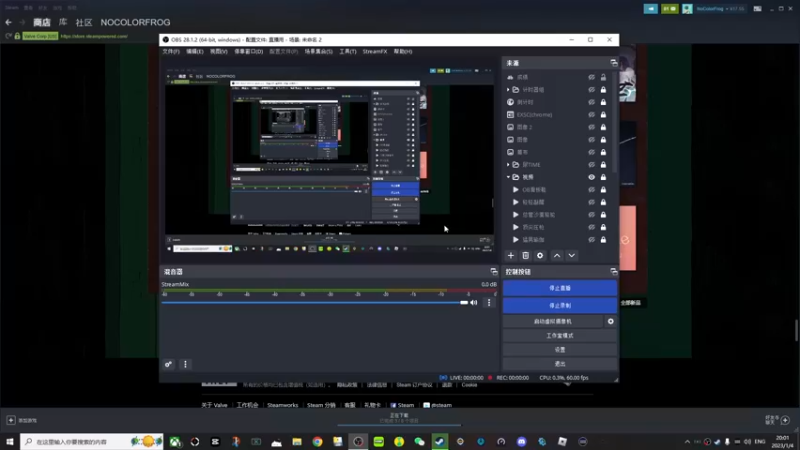Click the 停止录制 stop recording button
800x450 pixels.
560,306
